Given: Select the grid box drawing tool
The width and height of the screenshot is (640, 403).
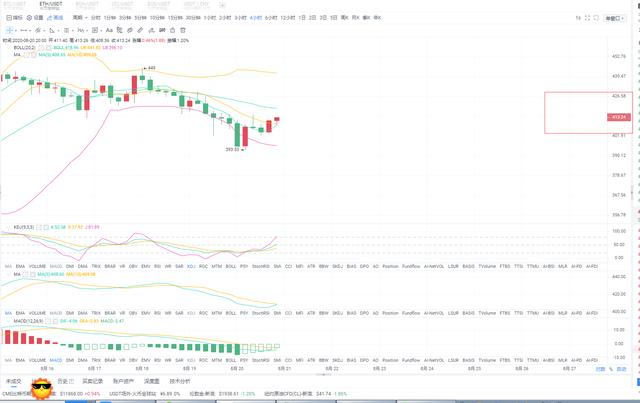Looking at the screenshot, I should click(x=95, y=30).
